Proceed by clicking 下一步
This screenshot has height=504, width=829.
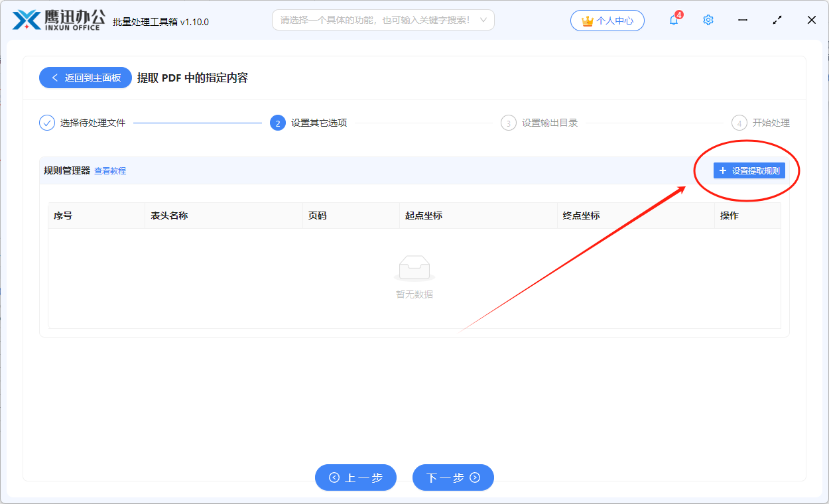click(453, 477)
